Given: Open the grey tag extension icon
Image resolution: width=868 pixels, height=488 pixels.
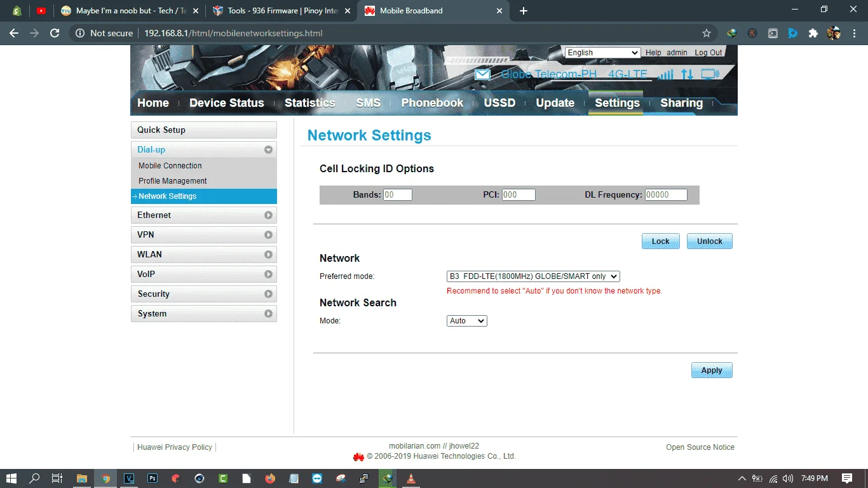Looking at the screenshot, I should (x=773, y=33).
